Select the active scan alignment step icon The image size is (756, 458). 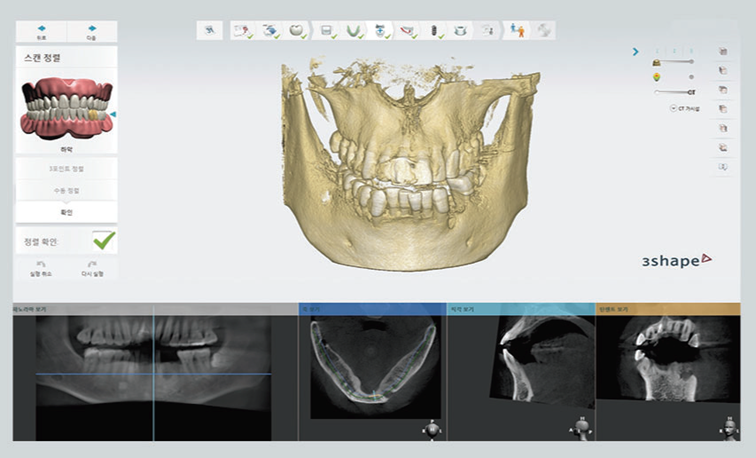point(380,31)
